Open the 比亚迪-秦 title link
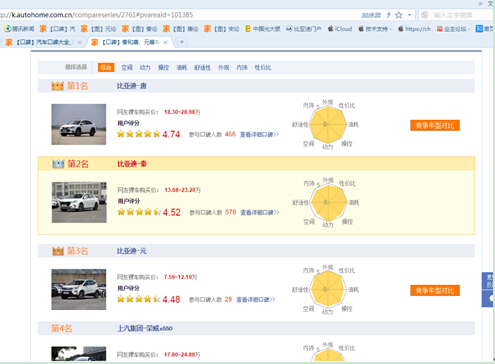This screenshot has width=495, height=364. point(132,164)
